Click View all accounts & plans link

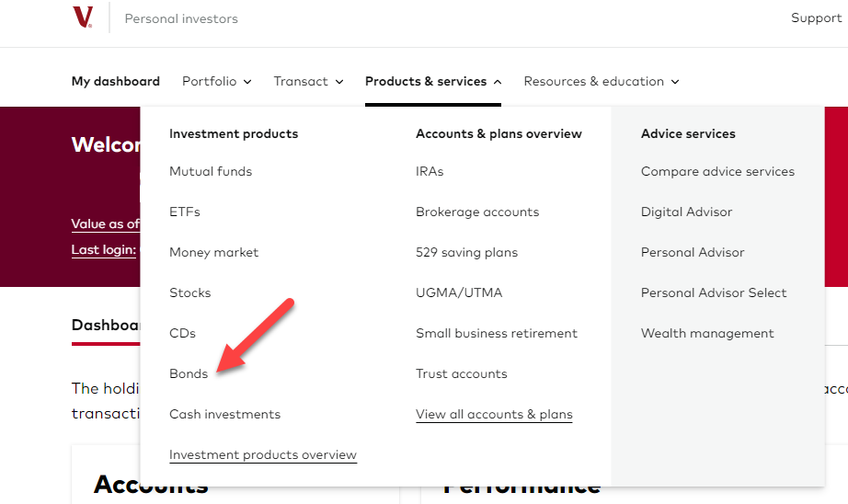pos(494,414)
